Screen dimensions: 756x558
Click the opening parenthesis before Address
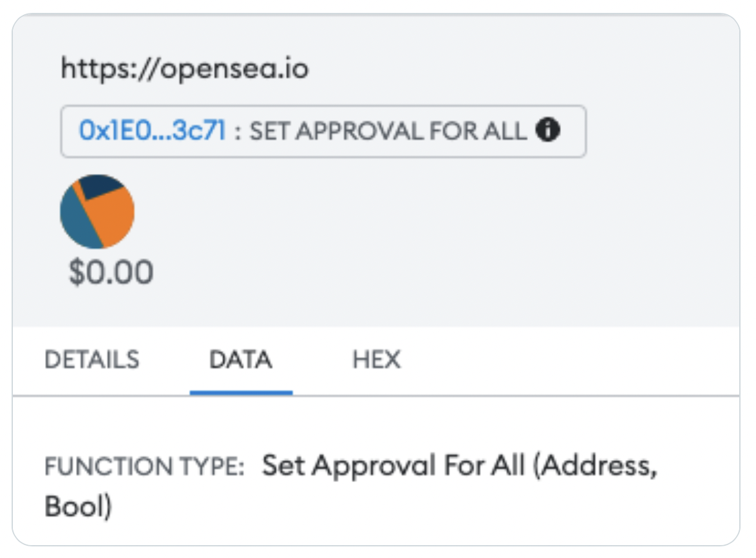(536, 467)
